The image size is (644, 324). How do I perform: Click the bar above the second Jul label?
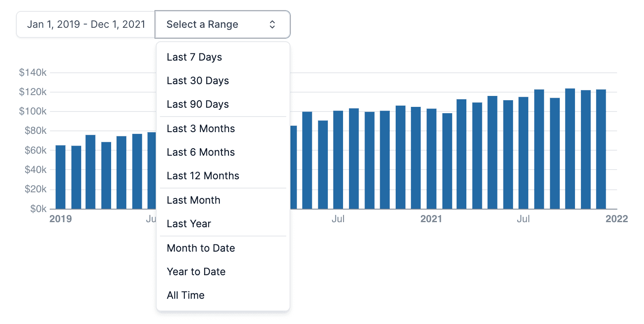(x=338, y=160)
